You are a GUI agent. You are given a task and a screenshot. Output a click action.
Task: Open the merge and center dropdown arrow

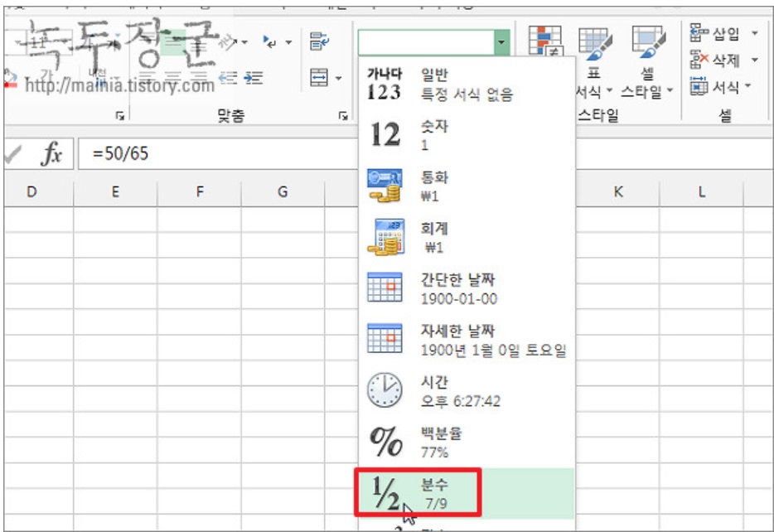[339, 78]
